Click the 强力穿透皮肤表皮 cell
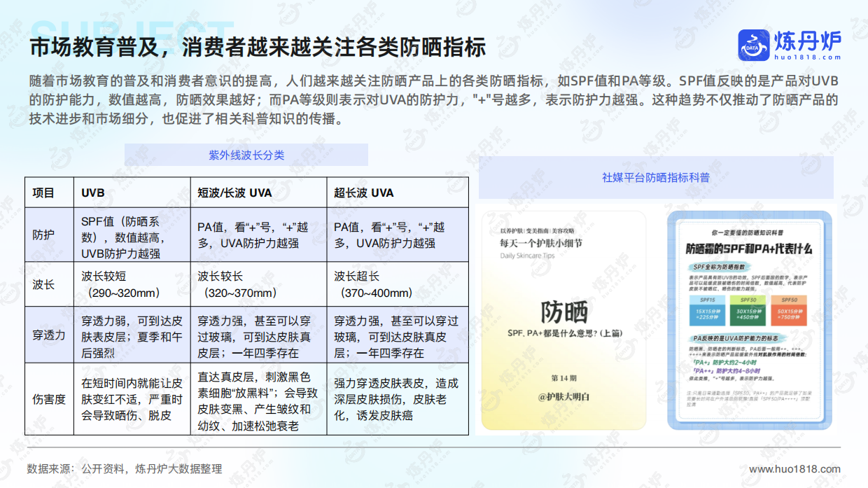Image resolution: width=868 pixels, height=488 pixels. click(x=398, y=399)
